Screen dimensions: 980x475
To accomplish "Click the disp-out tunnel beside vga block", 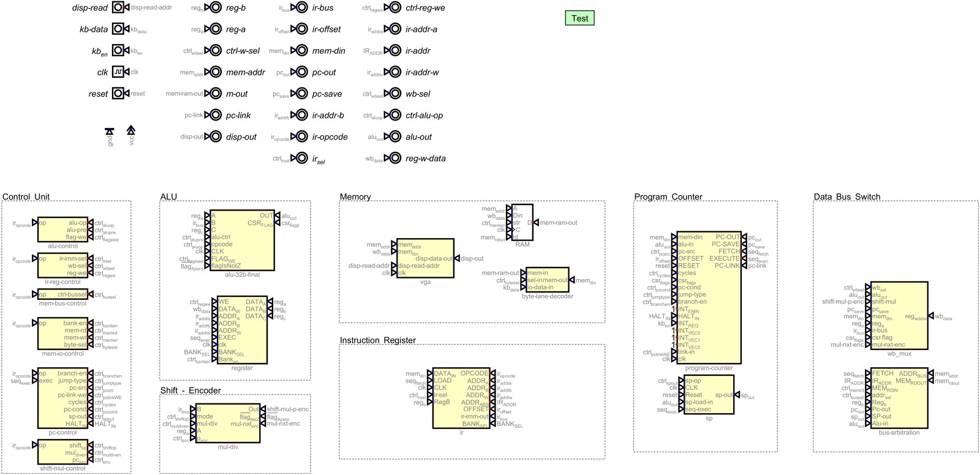I will (x=469, y=259).
